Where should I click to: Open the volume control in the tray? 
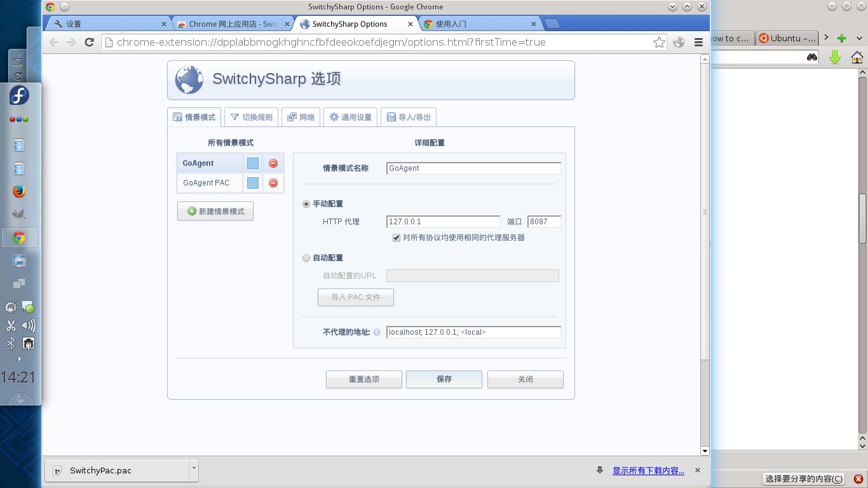coord(28,326)
